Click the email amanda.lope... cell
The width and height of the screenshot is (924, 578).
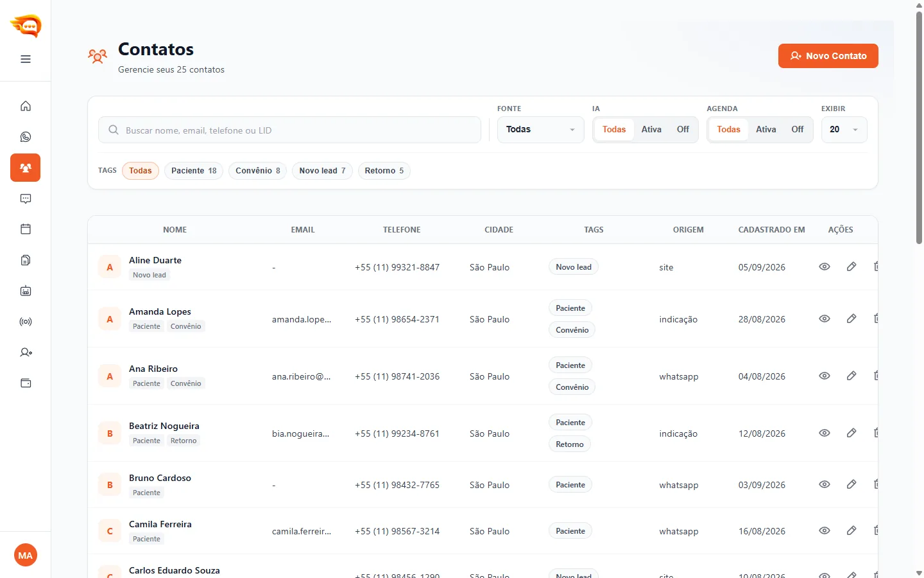point(302,319)
